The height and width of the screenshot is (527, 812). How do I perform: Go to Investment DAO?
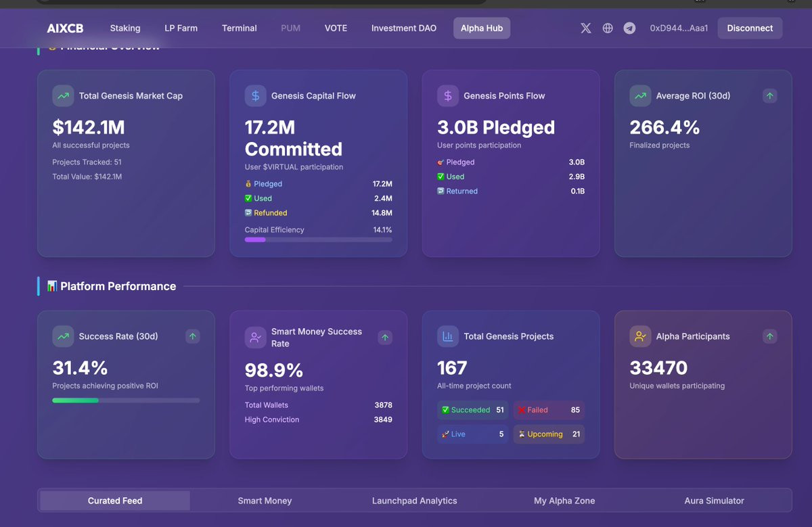click(404, 28)
